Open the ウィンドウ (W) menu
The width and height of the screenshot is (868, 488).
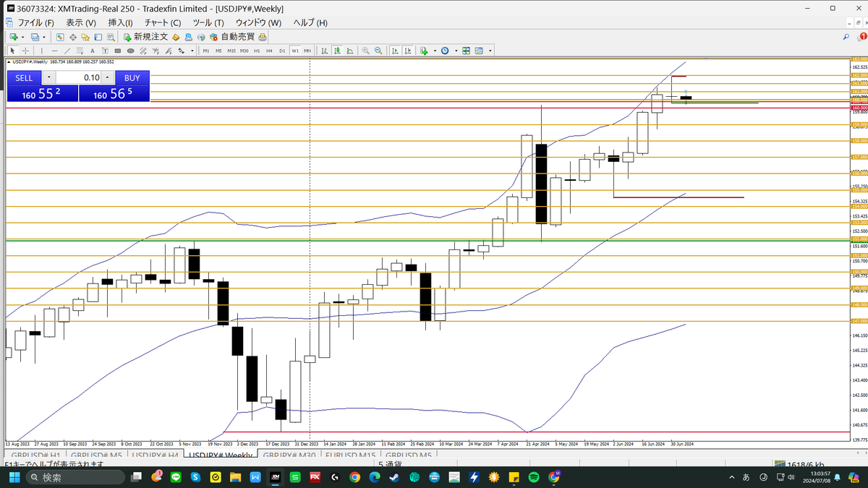click(x=258, y=23)
